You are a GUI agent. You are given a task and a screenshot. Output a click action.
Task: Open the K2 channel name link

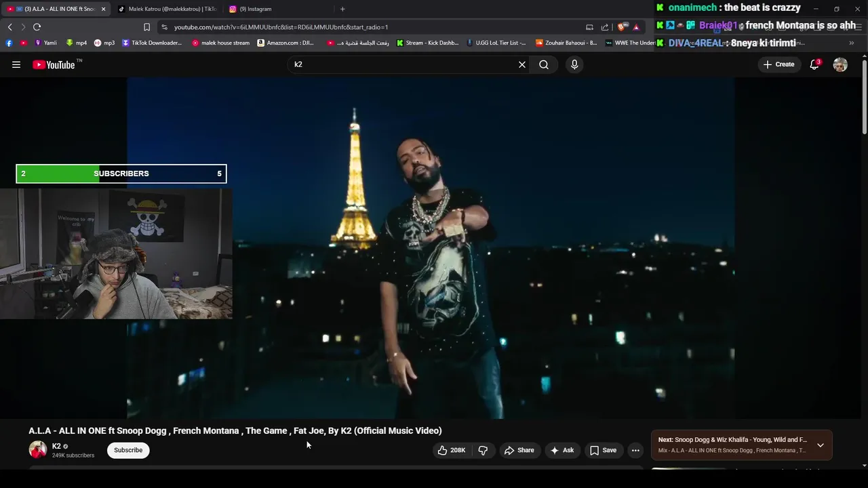pyautogui.click(x=56, y=446)
